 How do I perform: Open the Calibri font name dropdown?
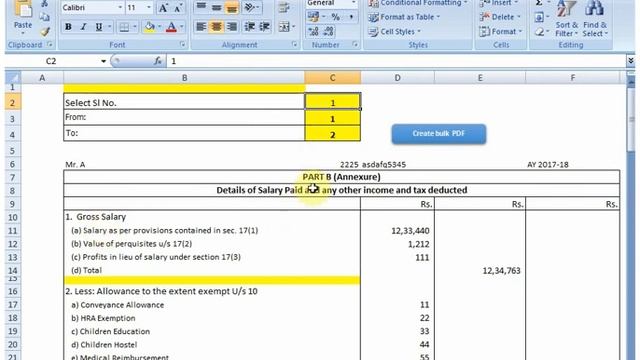tap(120, 8)
